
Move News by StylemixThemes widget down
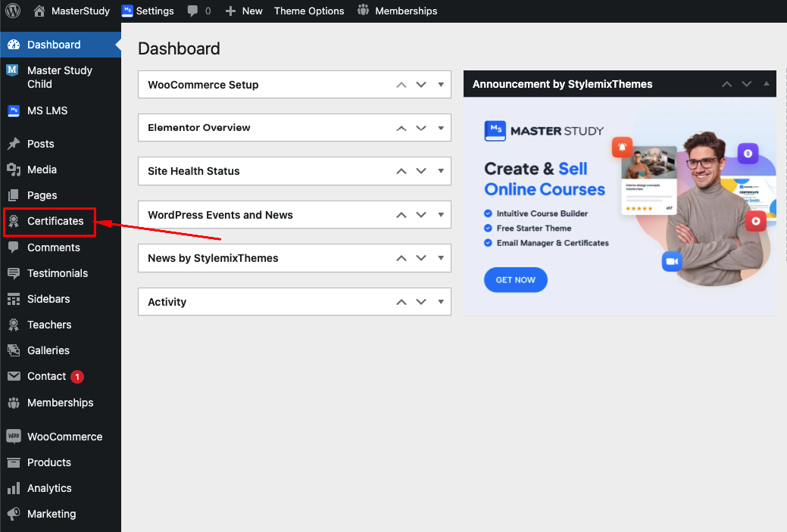[421, 258]
